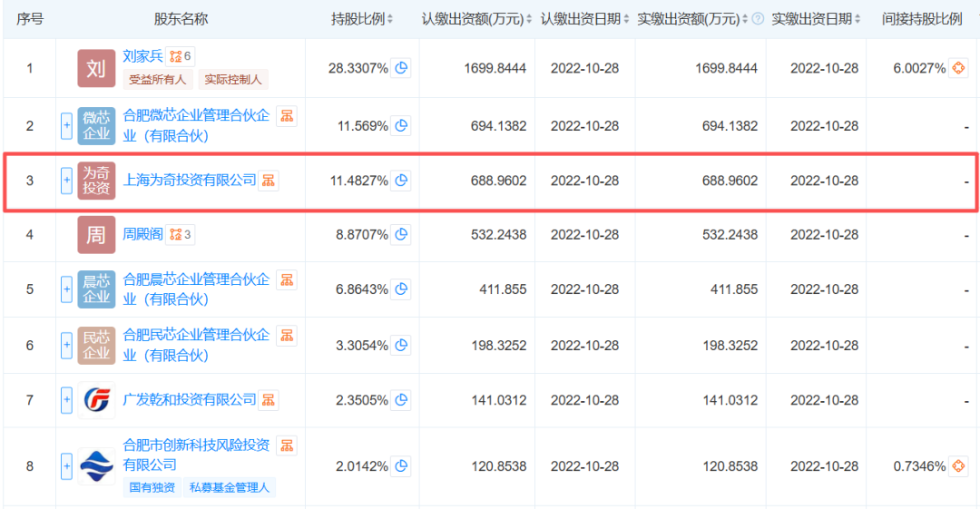Click the 晨芯企业 logo thumbnail
Image resolution: width=980 pixels, height=509 pixels.
click(x=96, y=289)
